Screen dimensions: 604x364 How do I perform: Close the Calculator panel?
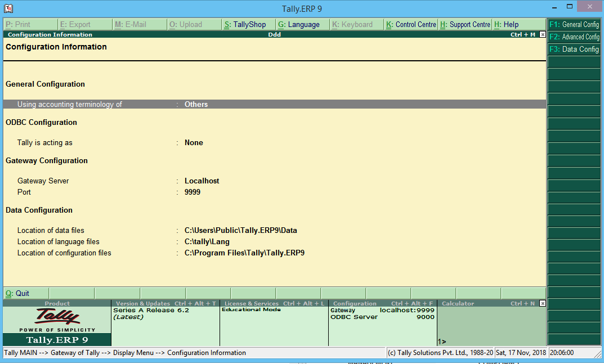[542, 303]
